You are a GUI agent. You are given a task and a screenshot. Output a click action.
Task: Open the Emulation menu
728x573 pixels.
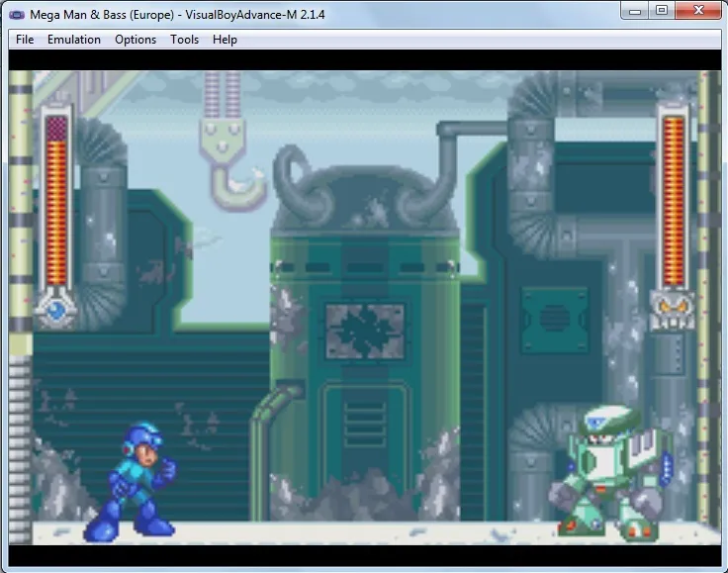tap(74, 40)
